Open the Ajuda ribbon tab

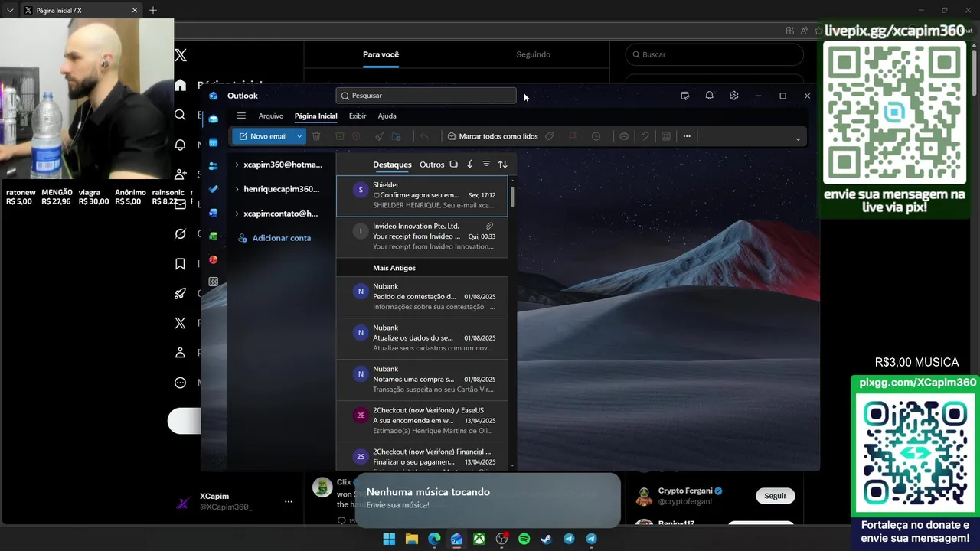pyautogui.click(x=387, y=116)
